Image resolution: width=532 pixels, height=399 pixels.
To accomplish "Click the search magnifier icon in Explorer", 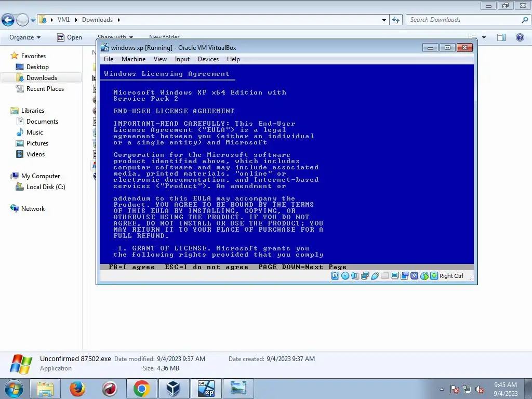I will pos(525,20).
